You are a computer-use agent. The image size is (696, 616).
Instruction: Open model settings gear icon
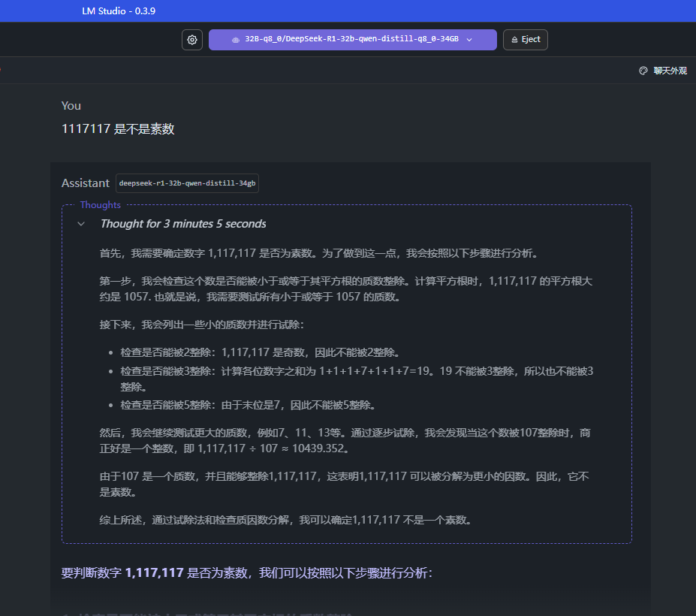(x=192, y=40)
